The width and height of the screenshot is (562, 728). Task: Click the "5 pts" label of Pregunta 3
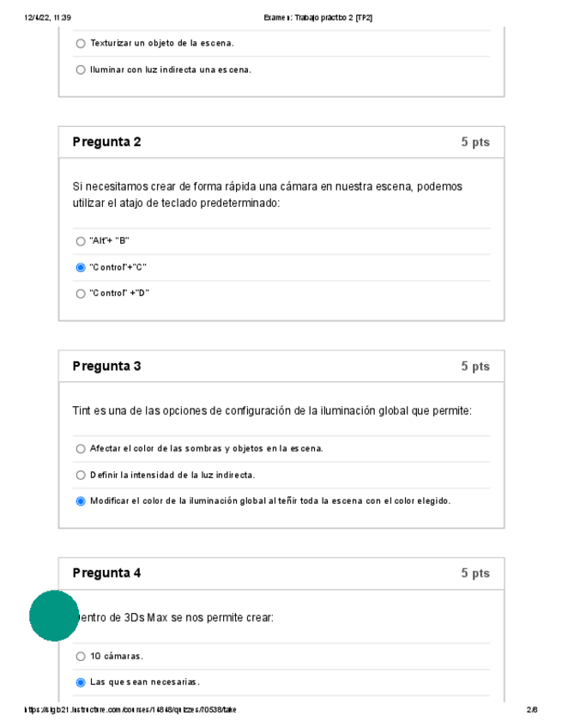pos(474,367)
